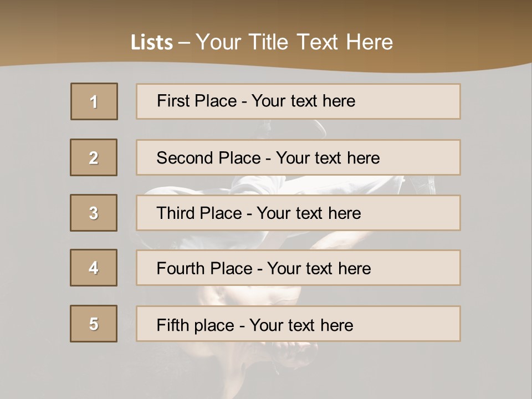Select the number 2 box
The image size is (532, 399).
coord(94,157)
